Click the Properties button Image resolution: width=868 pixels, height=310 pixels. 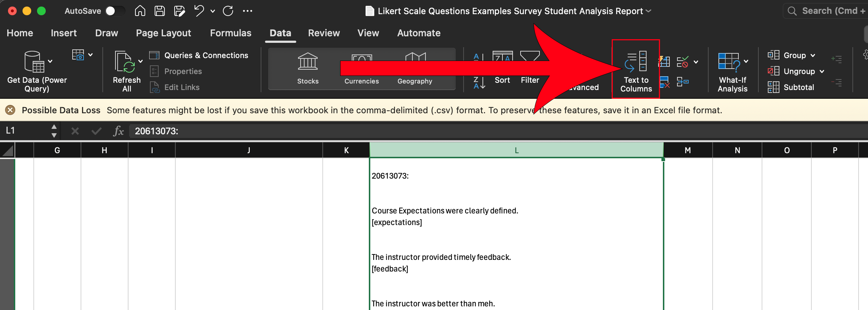tap(176, 71)
